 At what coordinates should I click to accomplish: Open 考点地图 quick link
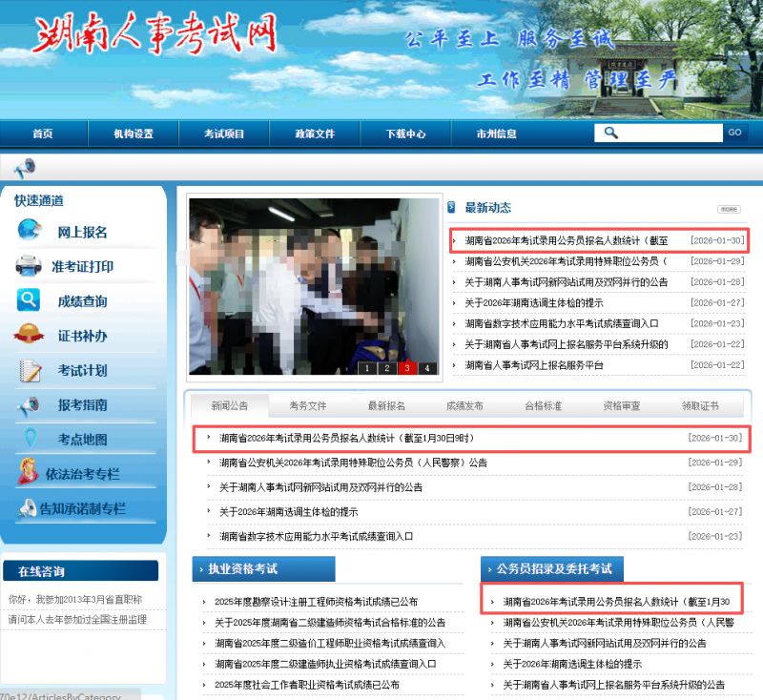pos(82,440)
